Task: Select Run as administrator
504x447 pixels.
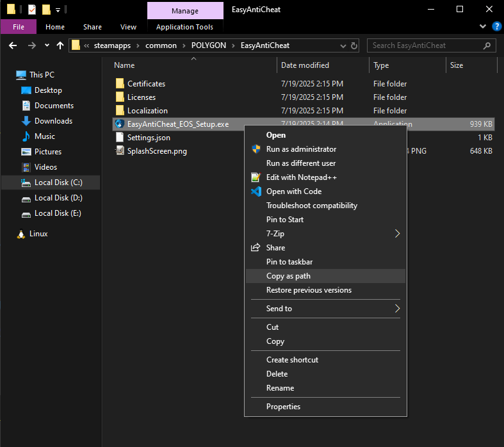Action: [x=301, y=149]
